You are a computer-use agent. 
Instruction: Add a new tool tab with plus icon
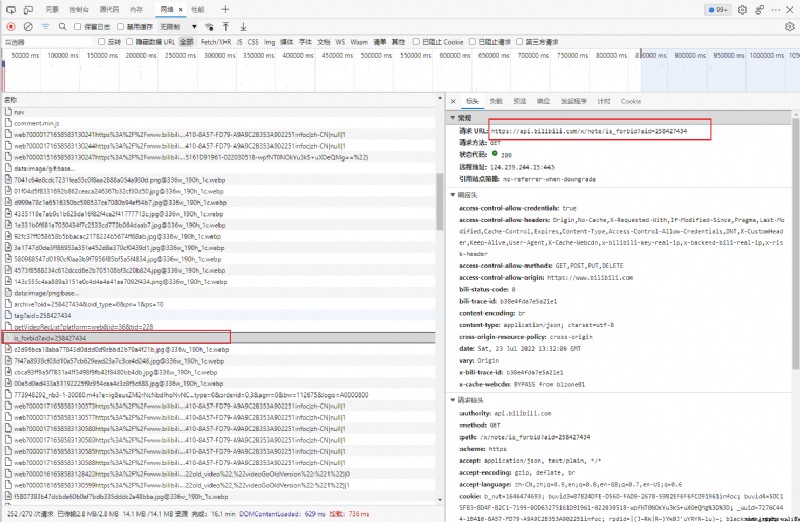225,9
